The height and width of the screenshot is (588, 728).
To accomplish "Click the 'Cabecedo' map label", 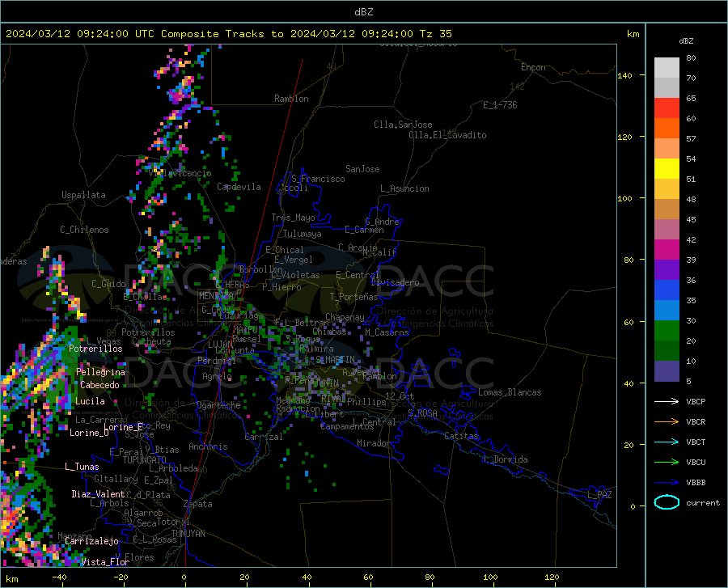I will (x=99, y=385).
